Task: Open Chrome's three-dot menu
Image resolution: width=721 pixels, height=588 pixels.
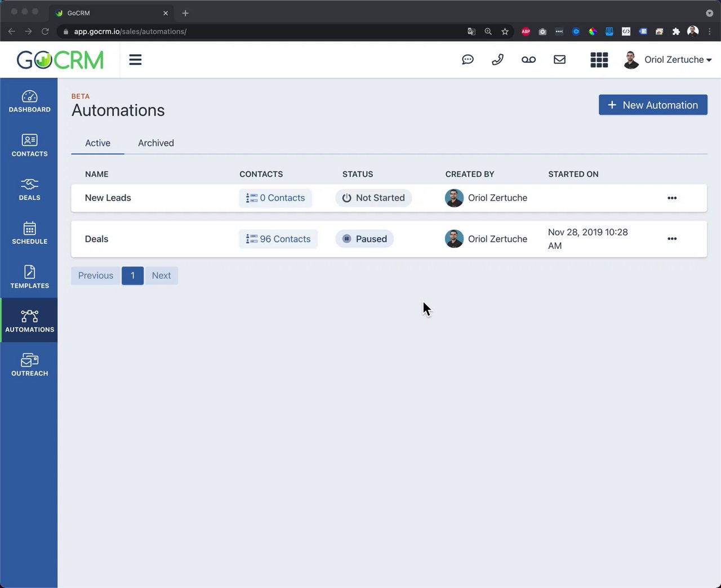Action: 709,32
